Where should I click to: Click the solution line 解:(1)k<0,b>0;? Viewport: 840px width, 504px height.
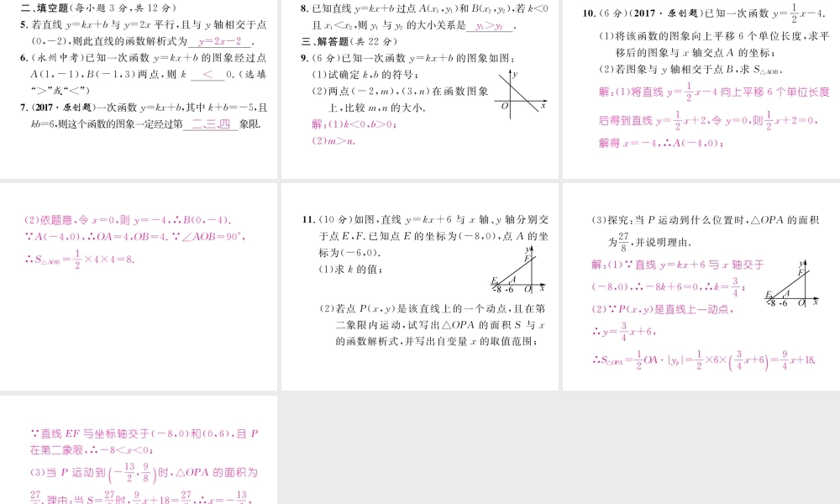pyautogui.click(x=354, y=124)
